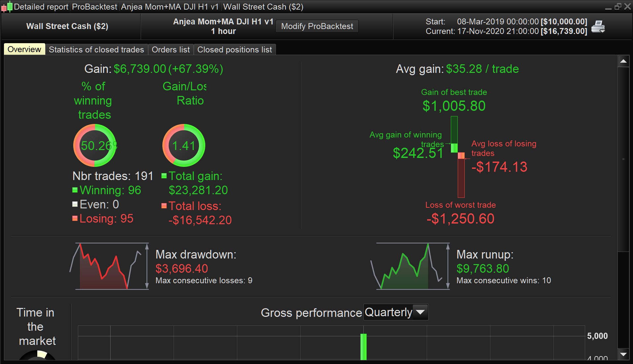Image resolution: width=633 pixels, height=364 pixels.
Task: Click the Modify ProBacktest button
Action: 317,26
